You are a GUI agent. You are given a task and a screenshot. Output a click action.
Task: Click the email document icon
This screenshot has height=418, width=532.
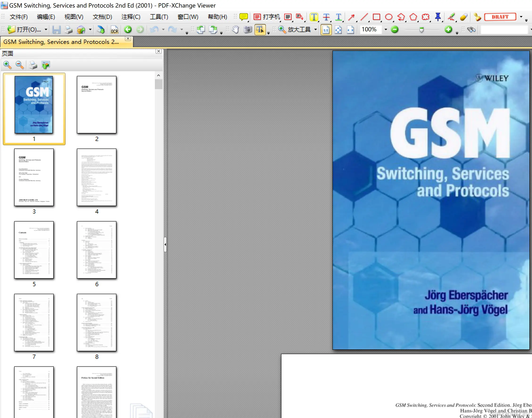tap(81, 30)
